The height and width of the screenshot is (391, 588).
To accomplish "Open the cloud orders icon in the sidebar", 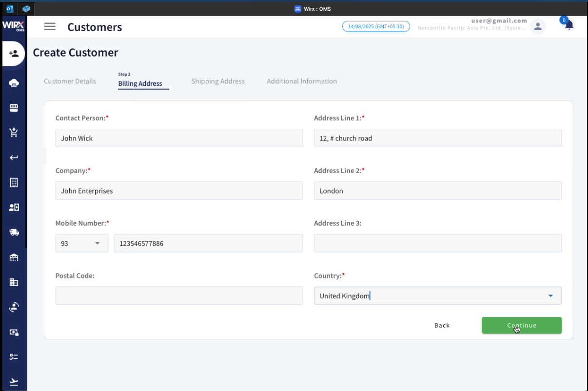I will [x=13, y=83].
